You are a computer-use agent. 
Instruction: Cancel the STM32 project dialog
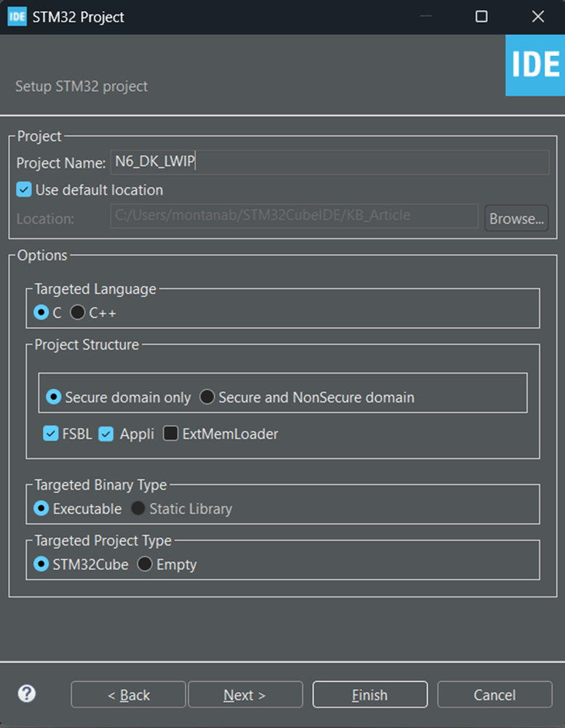pyautogui.click(x=494, y=695)
